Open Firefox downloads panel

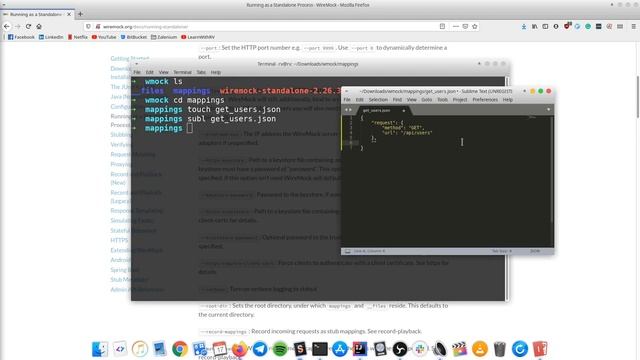(x=524, y=26)
